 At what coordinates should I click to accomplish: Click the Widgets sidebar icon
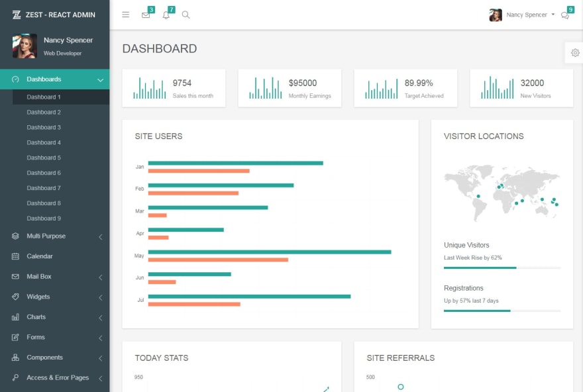click(15, 297)
